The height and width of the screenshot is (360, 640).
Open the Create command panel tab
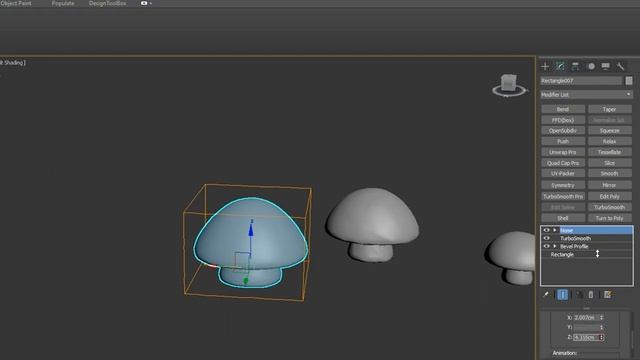[x=545, y=66]
